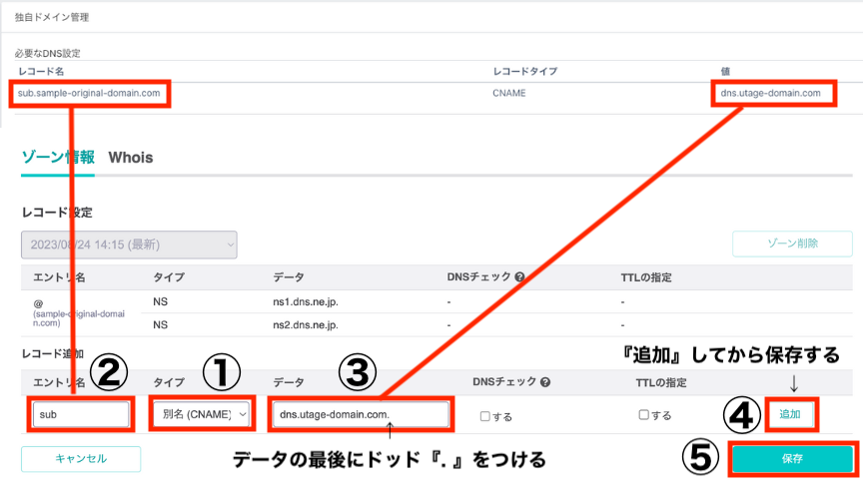
Task: Expand the 2023/08/24 14:15 (最新) version dropdown
Action: (129, 245)
